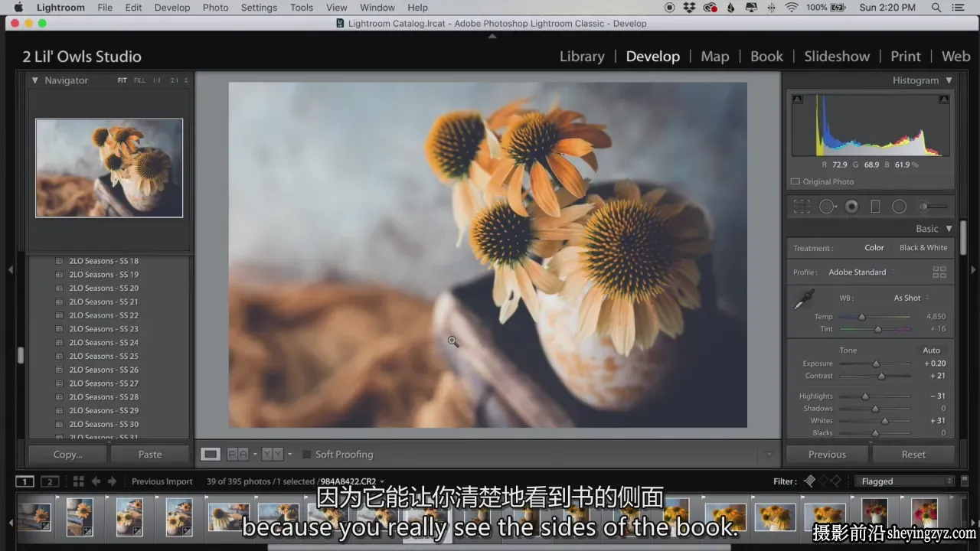The height and width of the screenshot is (551, 980).
Task: Click the Previous button
Action: point(827,455)
